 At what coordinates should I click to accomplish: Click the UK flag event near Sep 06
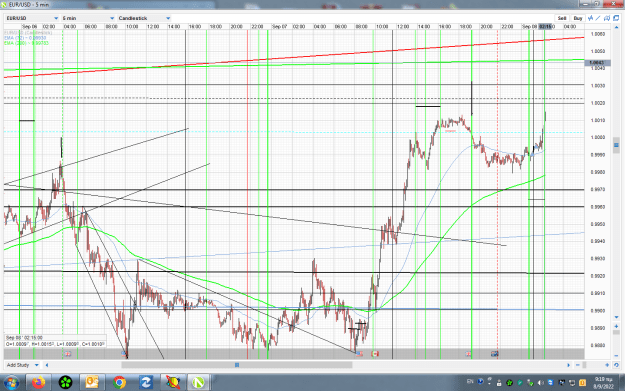68,354
